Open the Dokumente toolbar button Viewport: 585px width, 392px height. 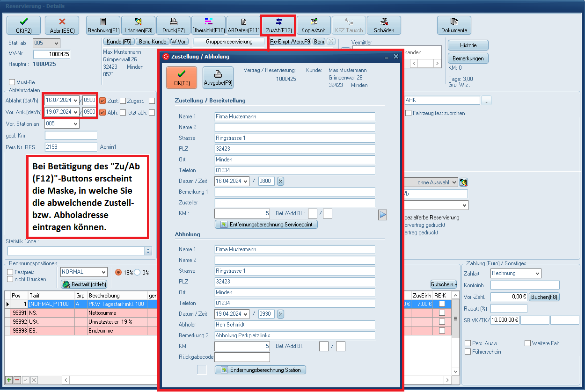click(454, 25)
